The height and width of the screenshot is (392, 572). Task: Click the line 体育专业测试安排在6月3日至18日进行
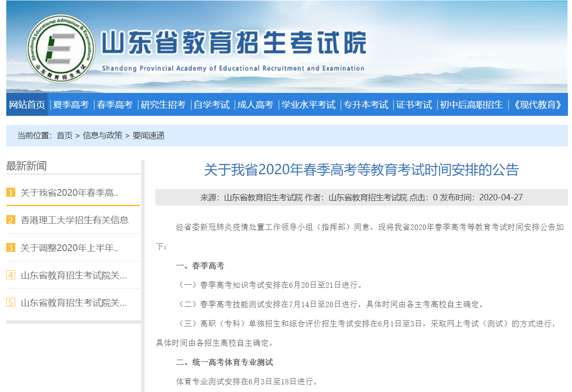[x=247, y=382]
